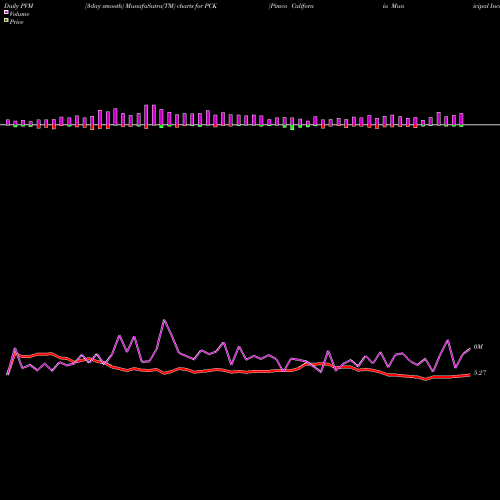
Task: Click the right end of the red price line
Action: click(x=469, y=375)
